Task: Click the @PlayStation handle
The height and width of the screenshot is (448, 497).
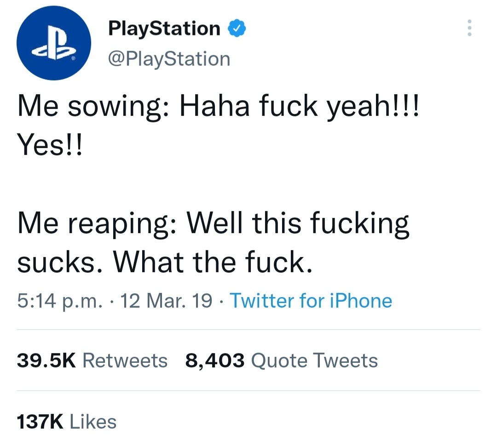Action: click(x=169, y=59)
